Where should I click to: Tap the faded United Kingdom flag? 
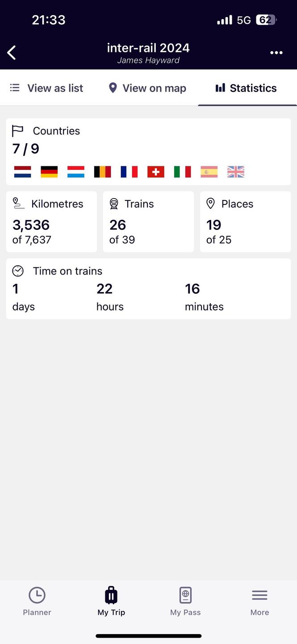236,172
